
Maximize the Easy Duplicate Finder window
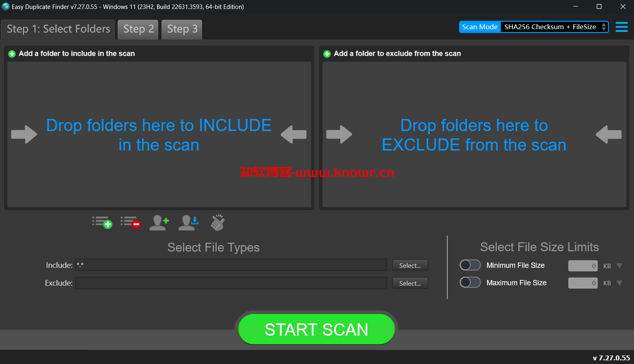tap(599, 6)
